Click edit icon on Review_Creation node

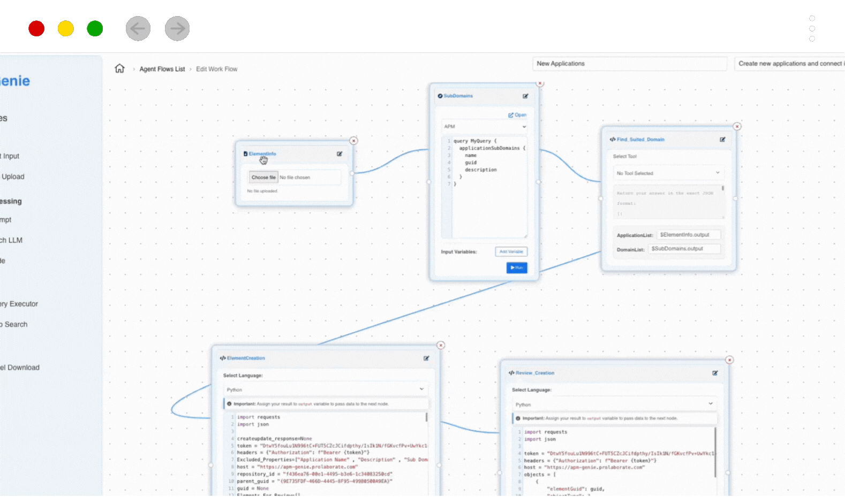click(x=715, y=373)
